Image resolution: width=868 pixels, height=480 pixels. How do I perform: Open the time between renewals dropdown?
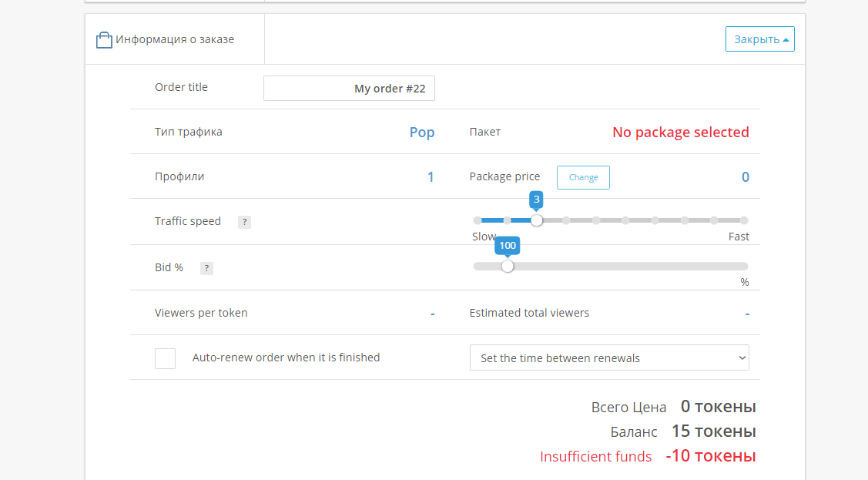pyautogui.click(x=609, y=358)
